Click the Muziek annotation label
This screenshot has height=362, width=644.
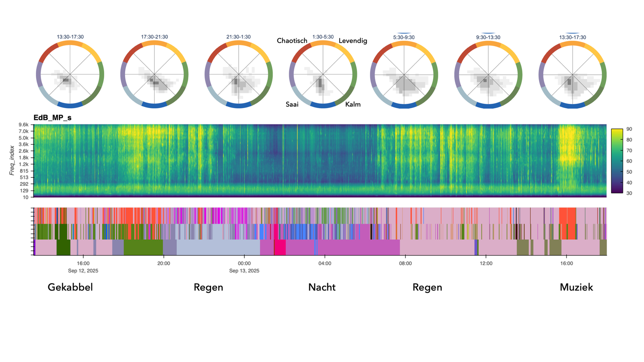click(576, 287)
